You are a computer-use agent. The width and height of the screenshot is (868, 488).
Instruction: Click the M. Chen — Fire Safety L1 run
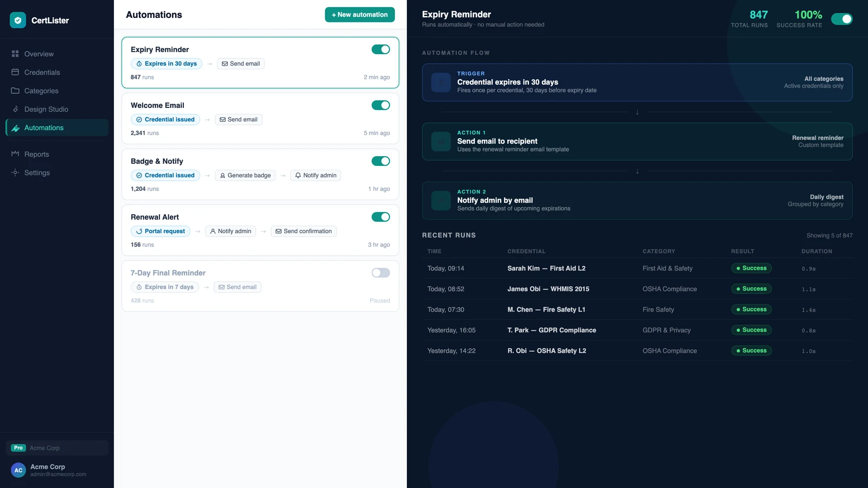[637, 310]
